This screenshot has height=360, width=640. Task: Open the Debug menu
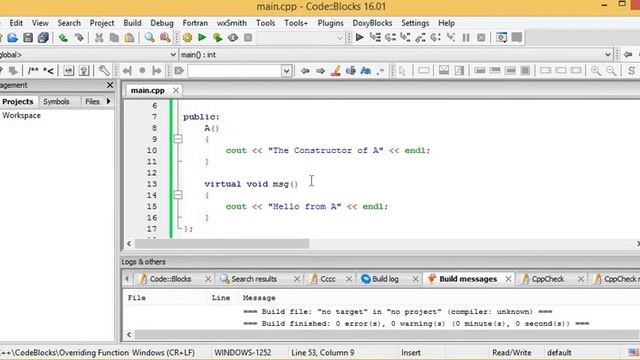162,23
